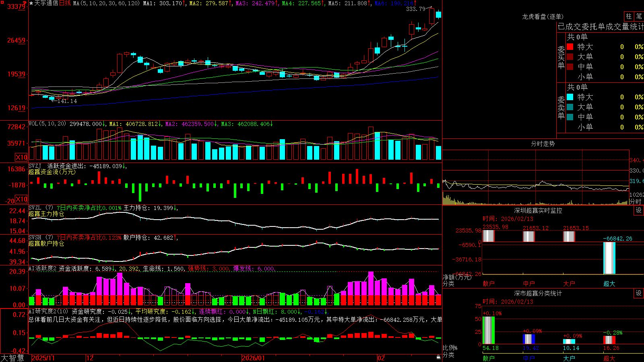This screenshot has width=644, height=362.
Task: Click the dark red 大单 buy order swatch
Action: 570,57
